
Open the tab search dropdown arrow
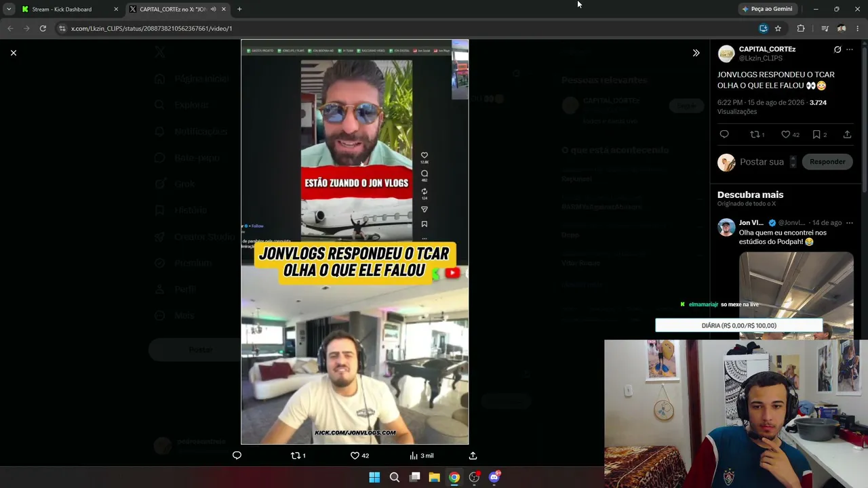[9, 9]
